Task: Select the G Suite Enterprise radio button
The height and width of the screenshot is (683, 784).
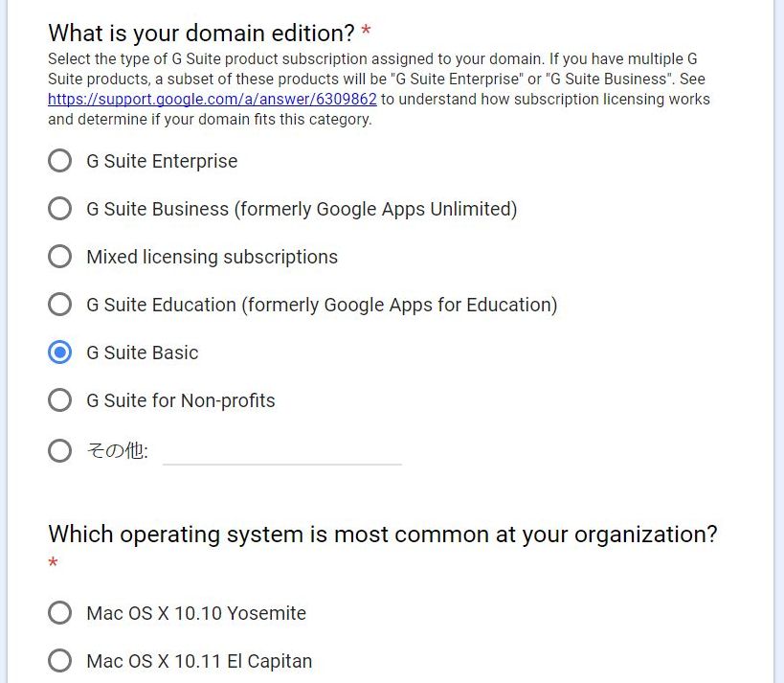Action: click(x=60, y=161)
